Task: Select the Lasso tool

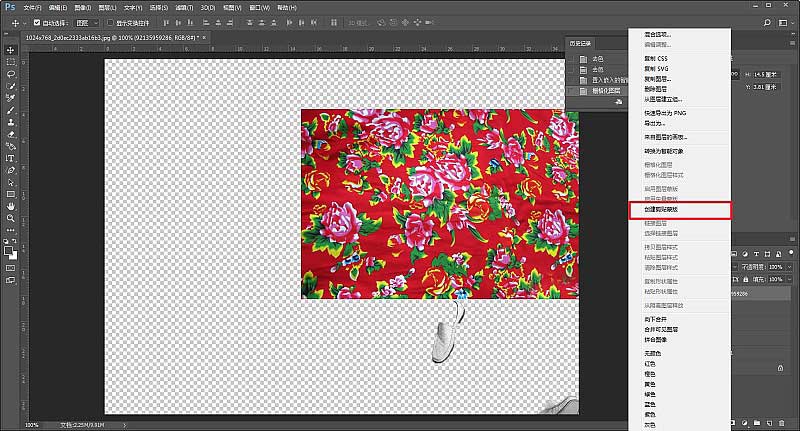Action: click(x=11, y=74)
